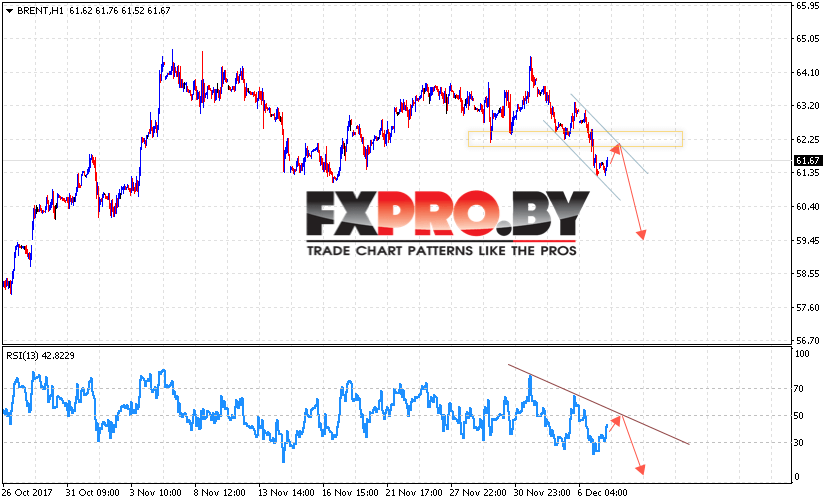The image size is (831, 504).
Task: Click the 26 Oct 2017 date label
Action: 28,493
